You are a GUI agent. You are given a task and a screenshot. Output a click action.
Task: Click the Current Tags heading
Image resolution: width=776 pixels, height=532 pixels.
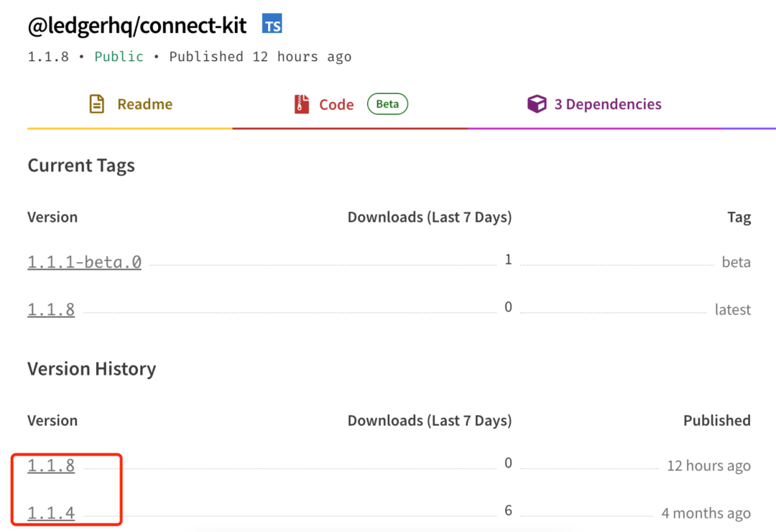coord(81,165)
